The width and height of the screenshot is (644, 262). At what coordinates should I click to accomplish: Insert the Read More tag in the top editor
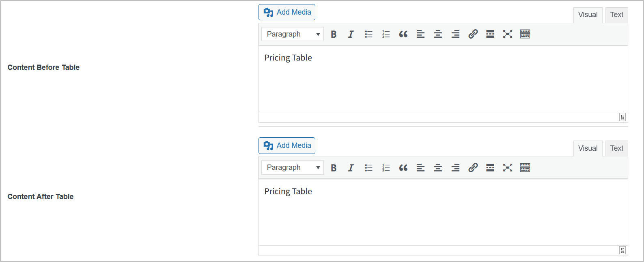tap(490, 34)
